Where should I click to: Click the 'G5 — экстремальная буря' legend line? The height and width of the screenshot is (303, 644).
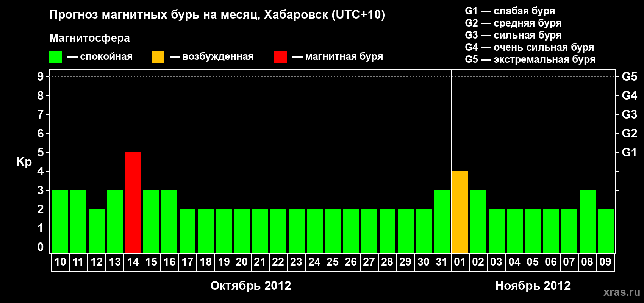530,60
